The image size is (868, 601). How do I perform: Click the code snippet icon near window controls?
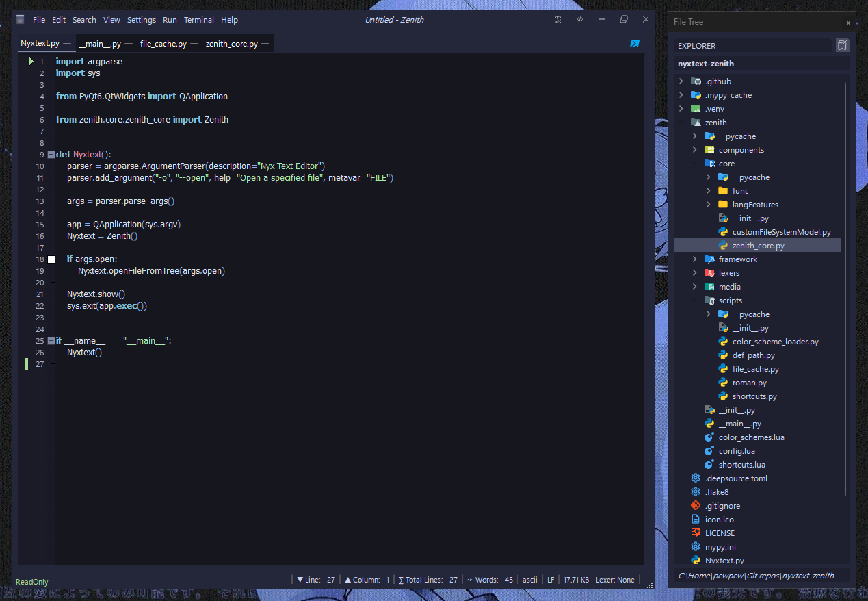579,19
